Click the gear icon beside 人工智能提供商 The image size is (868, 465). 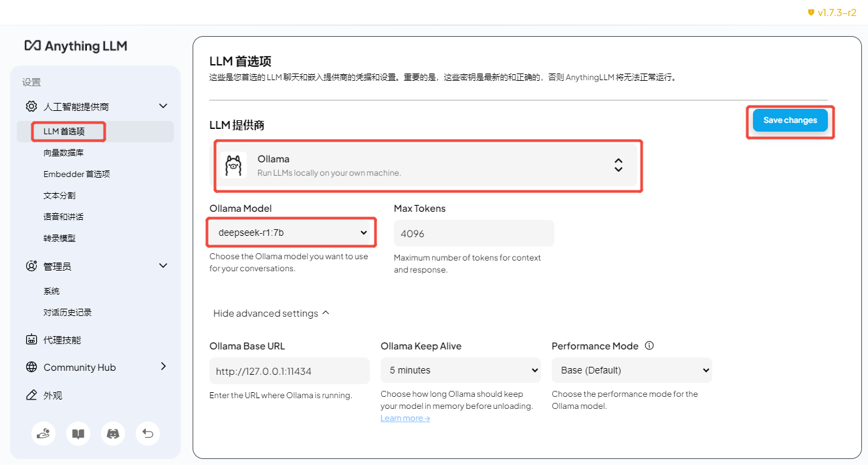tap(31, 106)
